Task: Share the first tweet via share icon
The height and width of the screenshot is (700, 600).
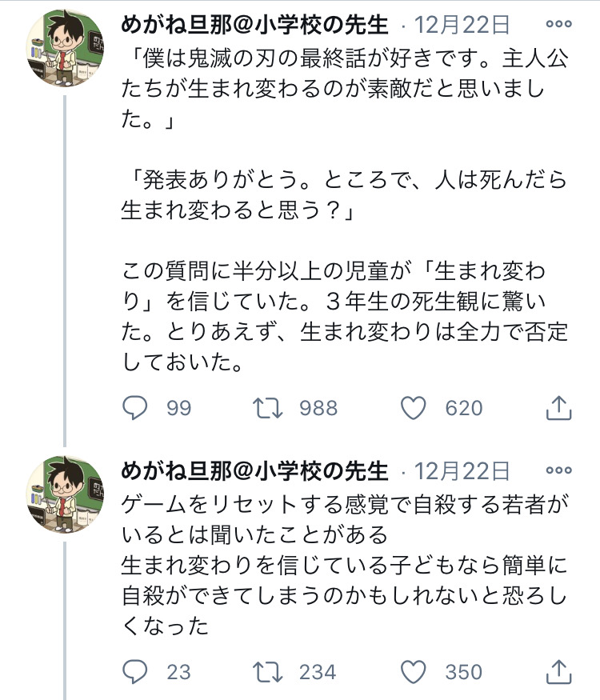Action: click(556, 408)
